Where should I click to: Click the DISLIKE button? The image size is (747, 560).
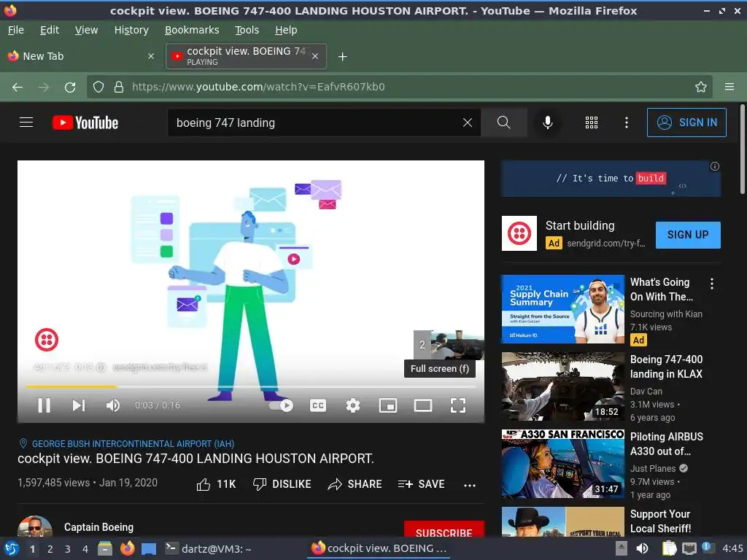click(x=282, y=484)
